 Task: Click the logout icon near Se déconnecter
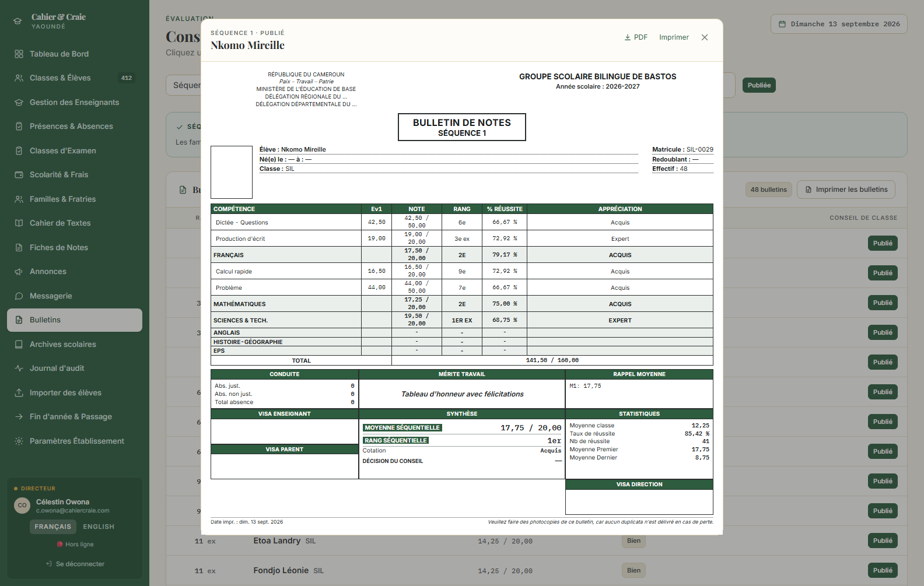point(49,564)
